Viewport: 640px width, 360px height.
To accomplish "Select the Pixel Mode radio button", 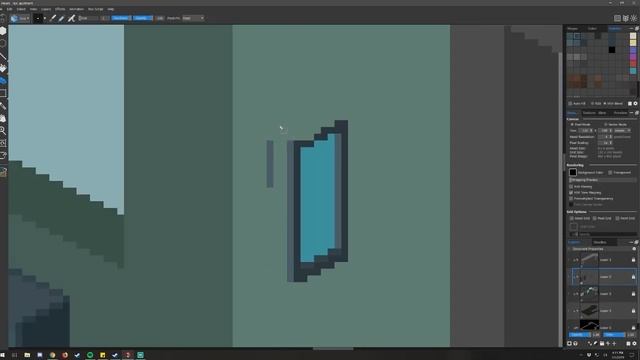I will pyautogui.click(x=572, y=124).
